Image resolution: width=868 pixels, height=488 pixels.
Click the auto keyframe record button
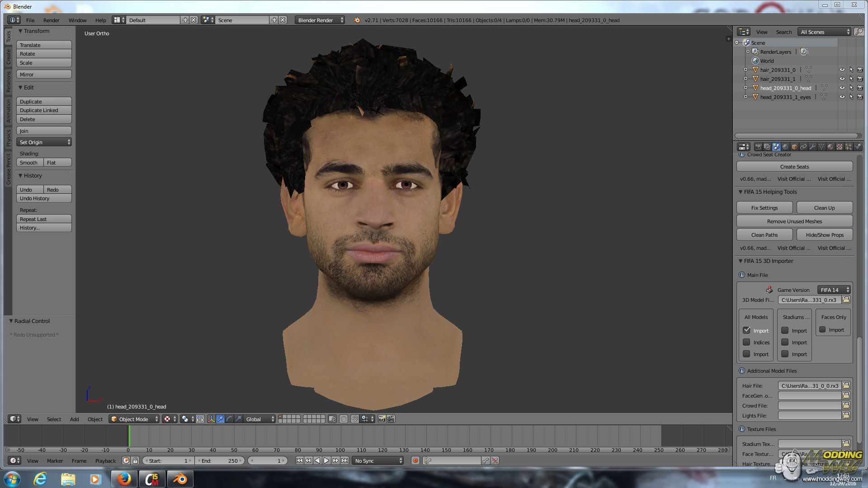coord(415,460)
